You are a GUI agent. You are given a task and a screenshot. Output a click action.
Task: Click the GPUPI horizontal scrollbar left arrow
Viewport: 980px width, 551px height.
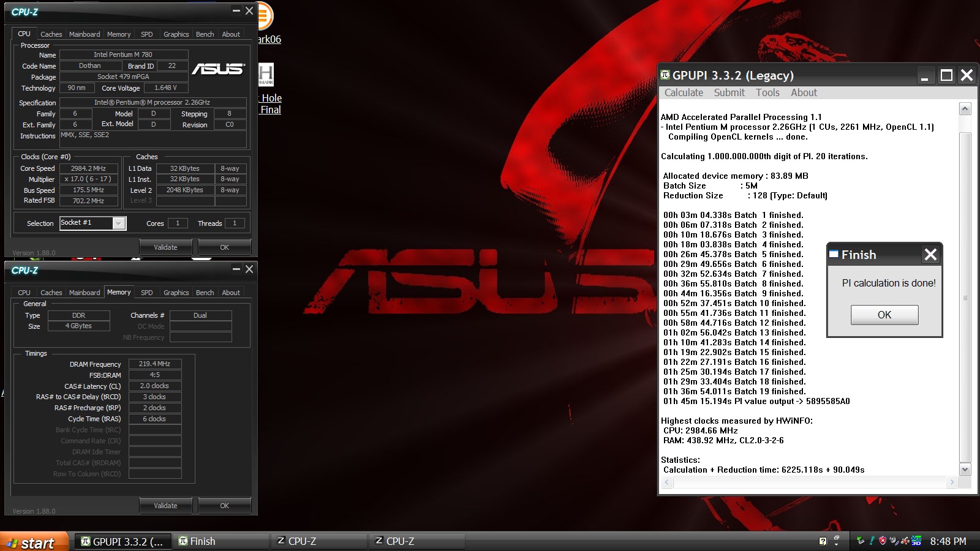tap(667, 482)
